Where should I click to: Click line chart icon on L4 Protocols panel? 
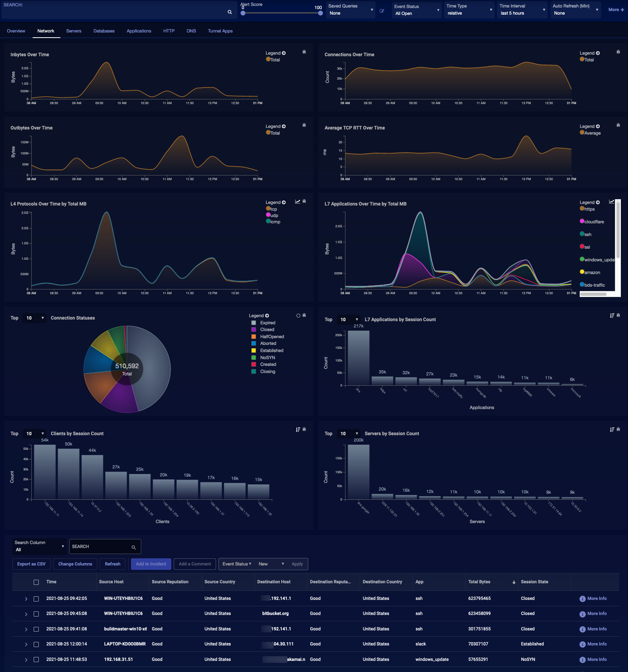(298, 202)
